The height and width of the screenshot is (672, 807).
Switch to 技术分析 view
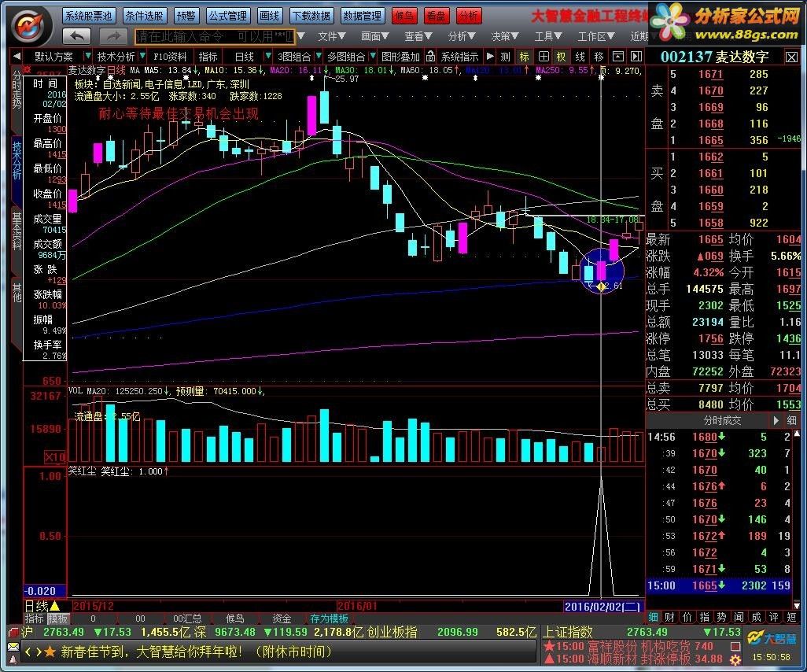click(116, 57)
